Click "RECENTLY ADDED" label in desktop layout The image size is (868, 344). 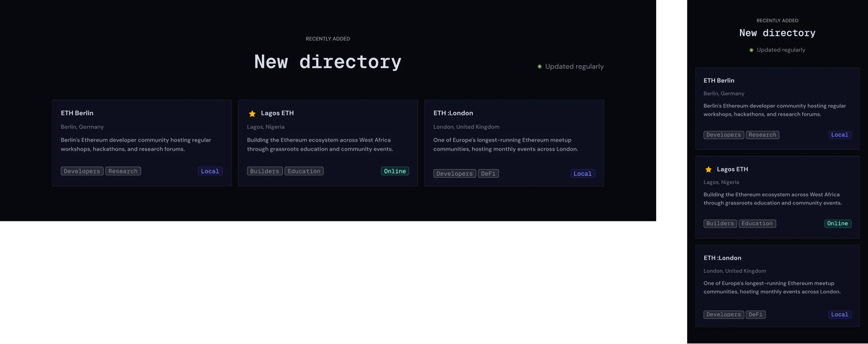328,39
